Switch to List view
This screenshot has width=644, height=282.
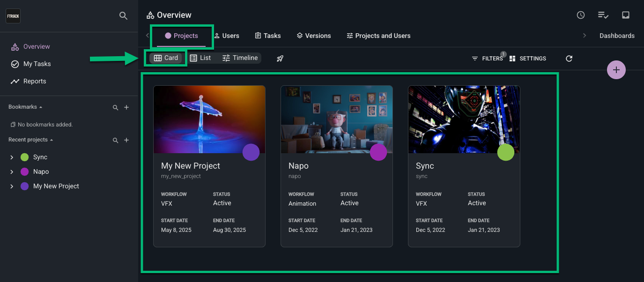click(x=200, y=58)
